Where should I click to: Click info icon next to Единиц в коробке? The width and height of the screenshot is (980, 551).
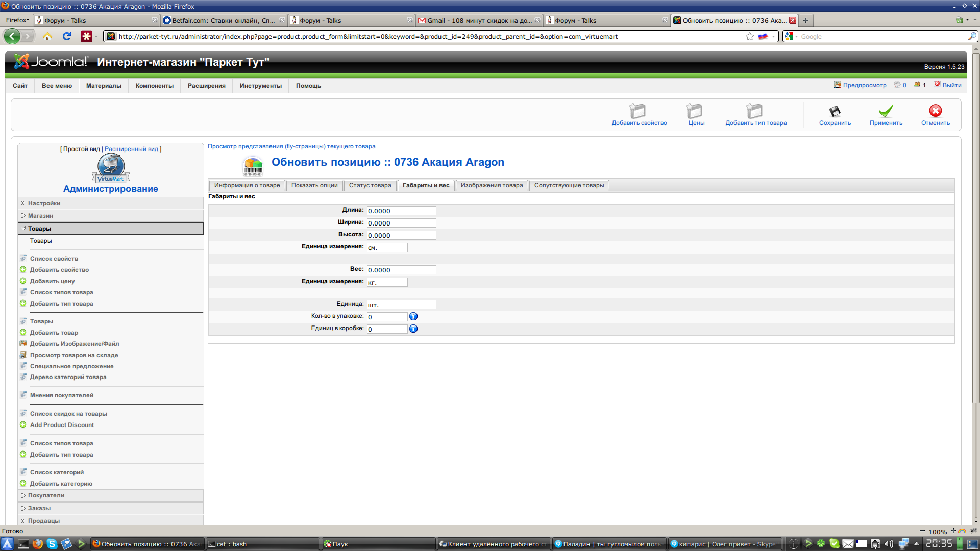pos(413,329)
